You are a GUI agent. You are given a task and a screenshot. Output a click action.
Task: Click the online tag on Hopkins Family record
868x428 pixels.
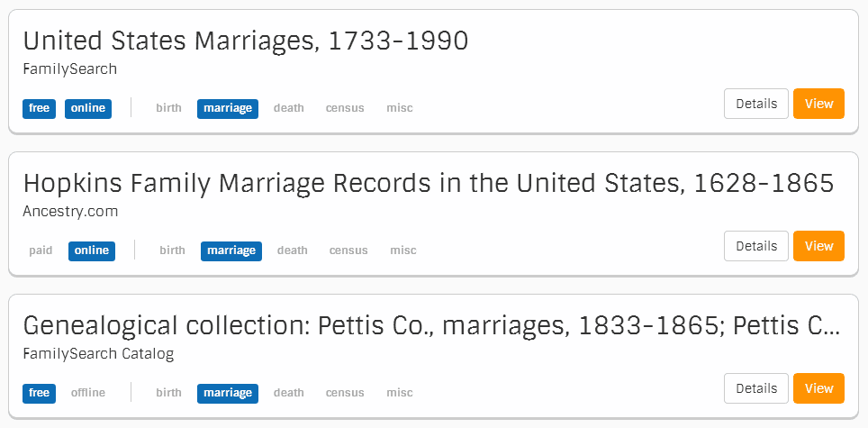92,250
